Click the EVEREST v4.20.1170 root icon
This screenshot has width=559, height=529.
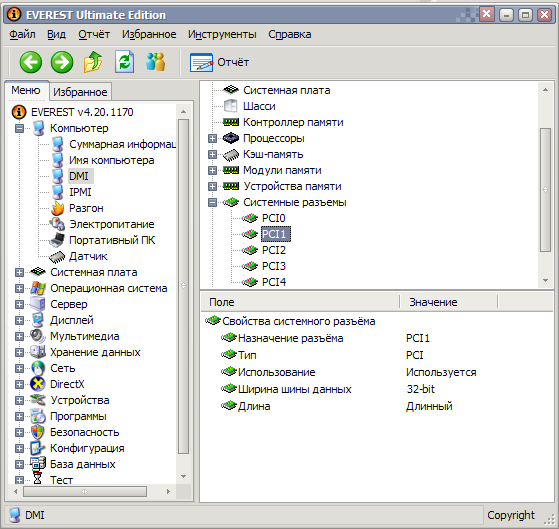(x=19, y=112)
